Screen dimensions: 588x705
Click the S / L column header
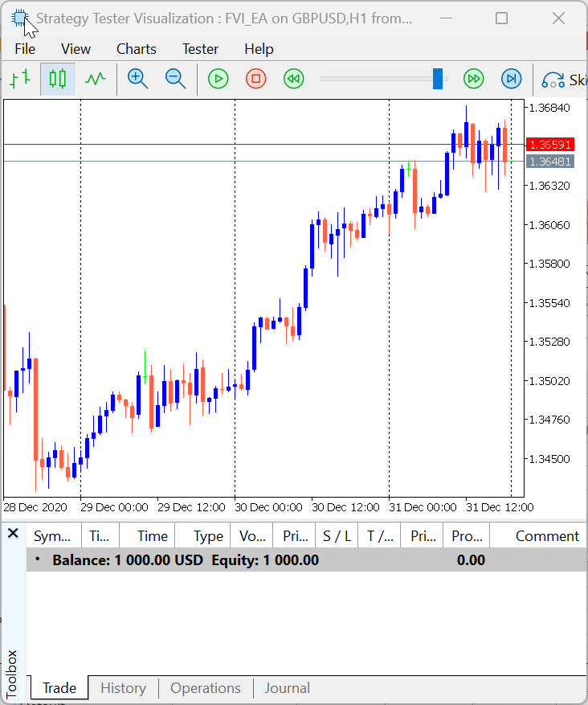point(337,536)
